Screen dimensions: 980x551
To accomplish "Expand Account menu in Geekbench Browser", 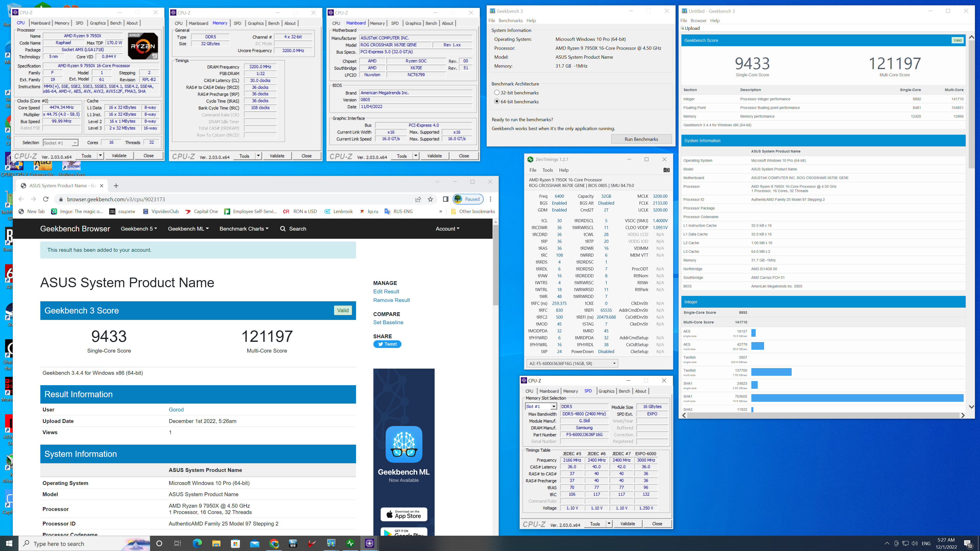I will tap(447, 229).
